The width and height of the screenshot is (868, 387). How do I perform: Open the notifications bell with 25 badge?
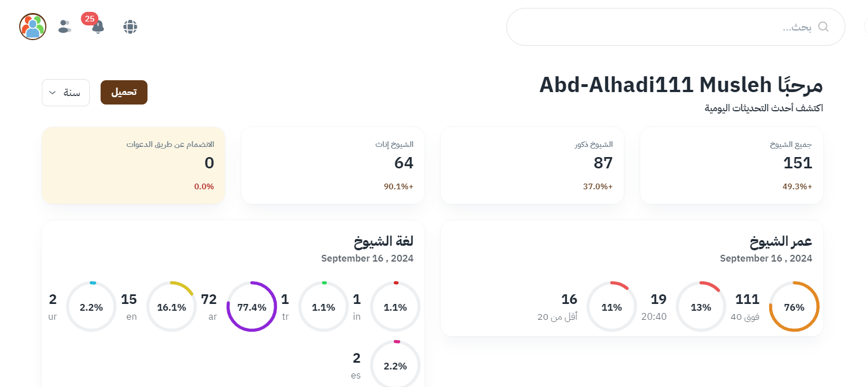point(98,27)
